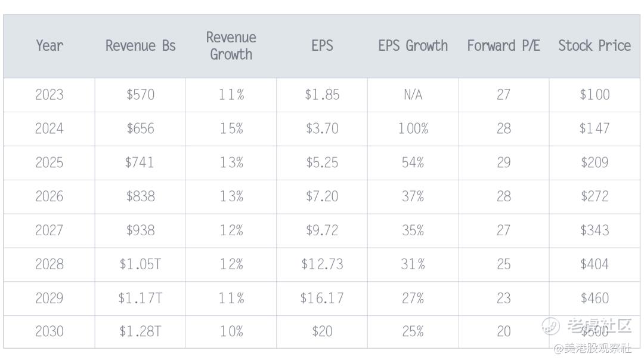The width and height of the screenshot is (644, 363).
Task: Select the 2023 year cell
Action: coord(49,94)
